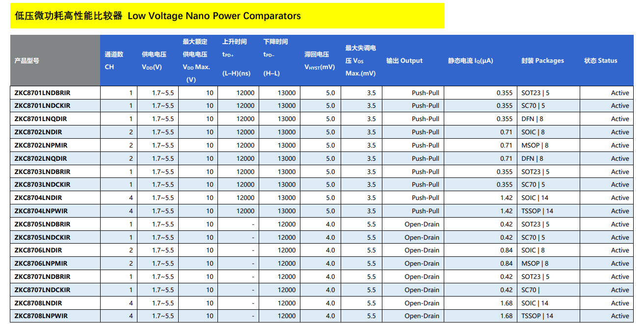Click the title 'Low Voltage Nano Power Comparators'

(214, 16)
